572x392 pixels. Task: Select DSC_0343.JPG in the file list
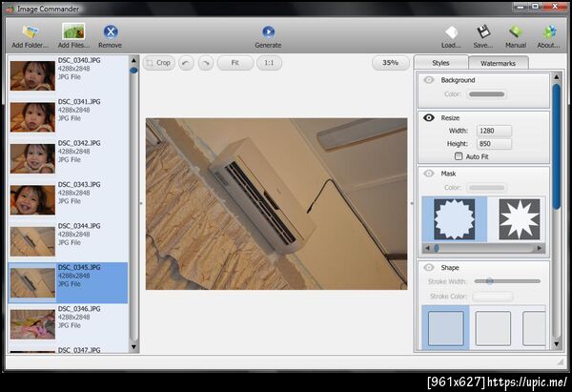[69, 199]
